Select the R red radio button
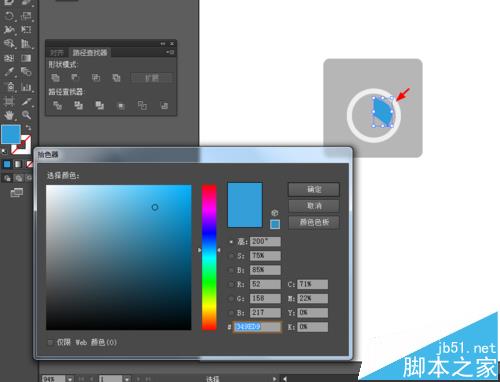 point(231,285)
